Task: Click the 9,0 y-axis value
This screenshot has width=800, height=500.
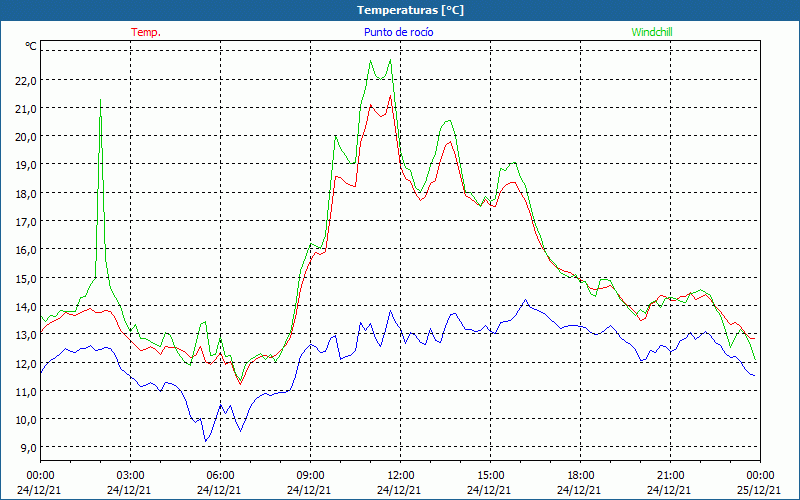Action: click(x=29, y=447)
